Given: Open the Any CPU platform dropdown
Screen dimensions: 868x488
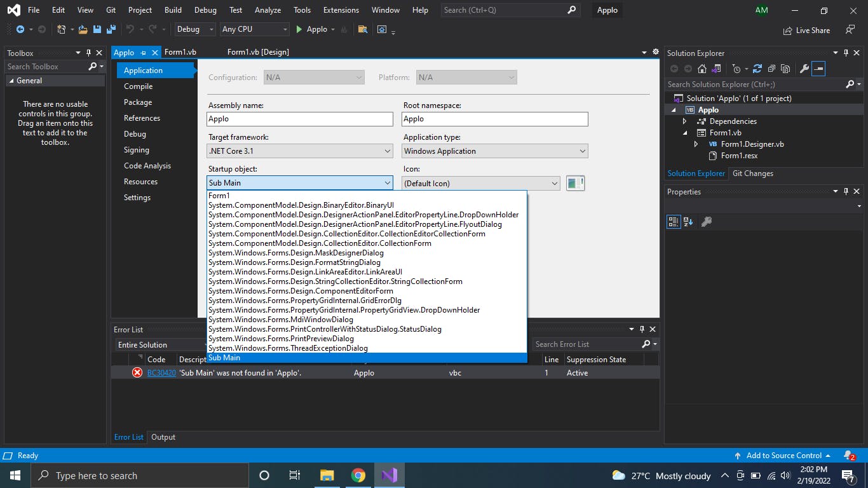Looking at the screenshot, I should point(255,29).
